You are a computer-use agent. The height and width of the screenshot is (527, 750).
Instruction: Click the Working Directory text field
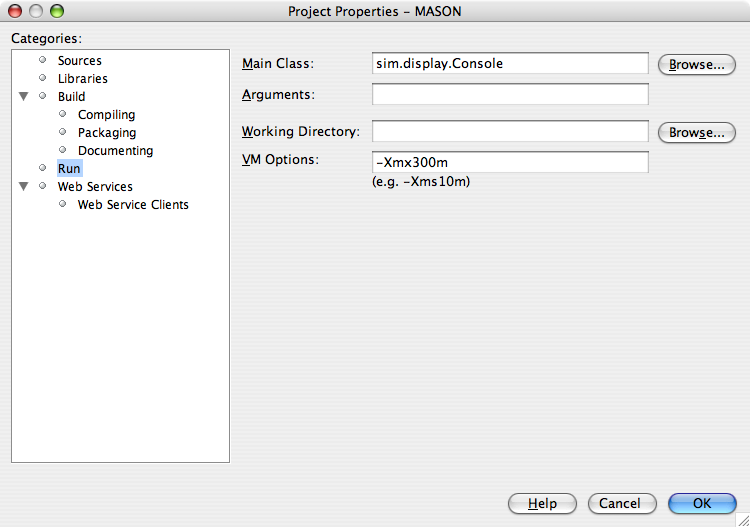tap(510, 132)
